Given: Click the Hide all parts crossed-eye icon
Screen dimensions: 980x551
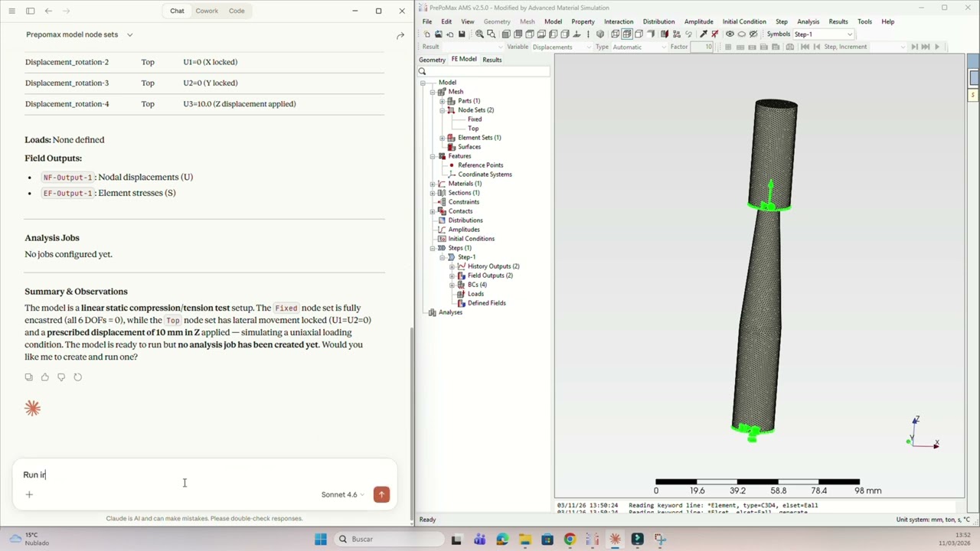Looking at the screenshot, I should point(753,34).
